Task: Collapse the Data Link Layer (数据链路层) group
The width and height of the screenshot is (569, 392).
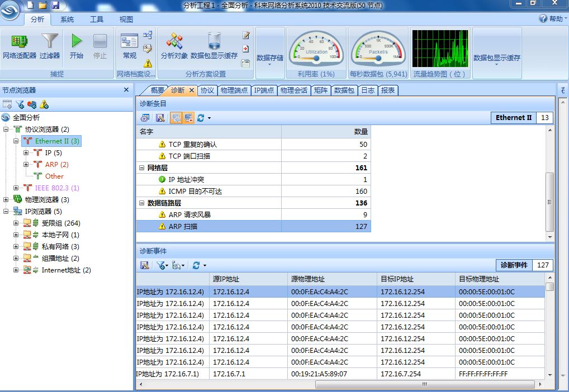Action: (142, 203)
